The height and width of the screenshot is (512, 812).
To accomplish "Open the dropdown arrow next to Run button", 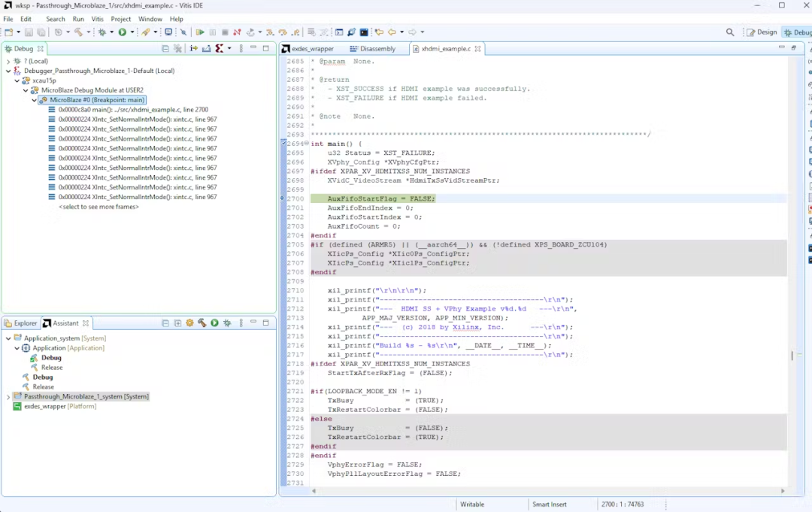I will tap(132, 32).
